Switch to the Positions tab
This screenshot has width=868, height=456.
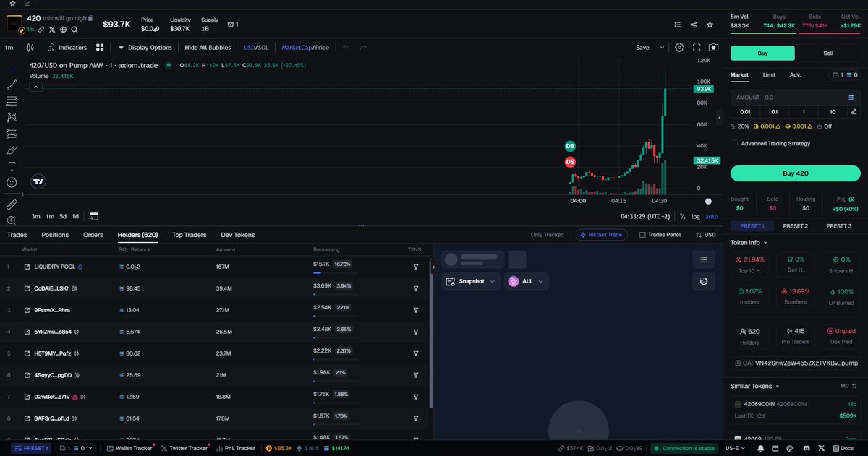pos(55,235)
